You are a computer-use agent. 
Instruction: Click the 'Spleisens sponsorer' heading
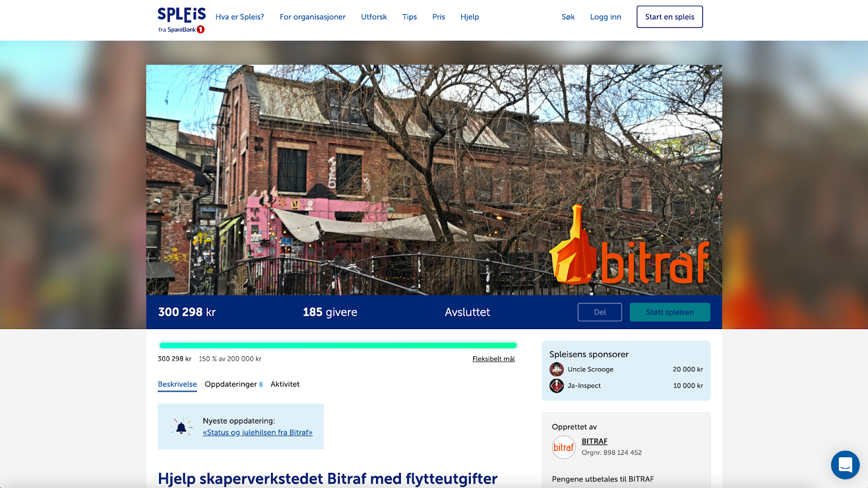(589, 354)
